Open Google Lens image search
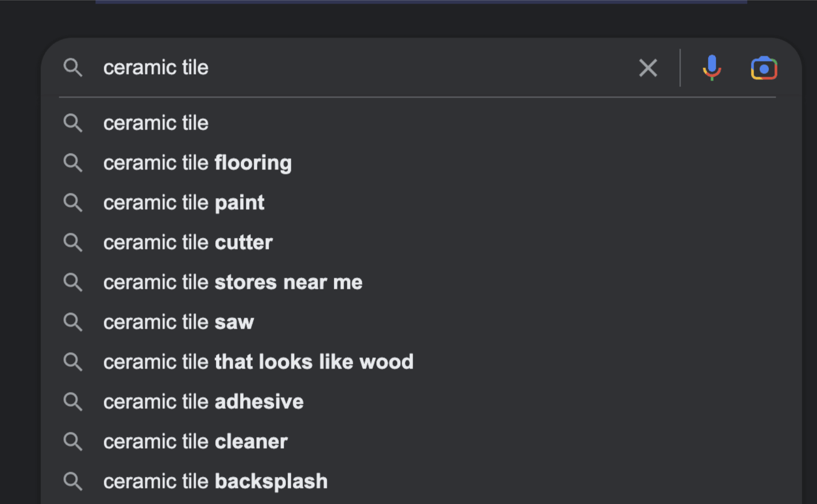817x504 pixels. coord(763,68)
